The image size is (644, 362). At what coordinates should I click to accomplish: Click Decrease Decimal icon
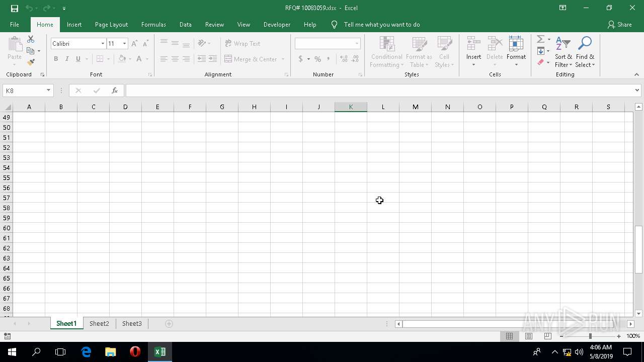point(355,59)
